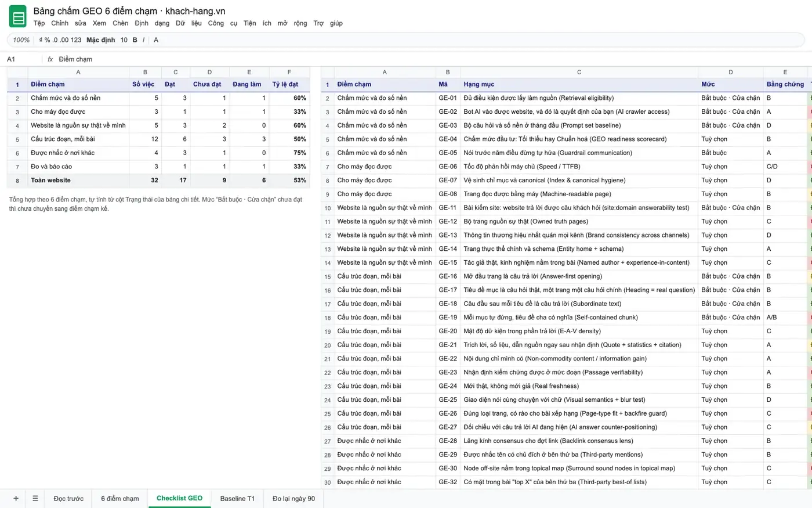The height and width of the screenshot is (508, 812).
Task: Open the Định dạng menu
Action: point(152,23)
